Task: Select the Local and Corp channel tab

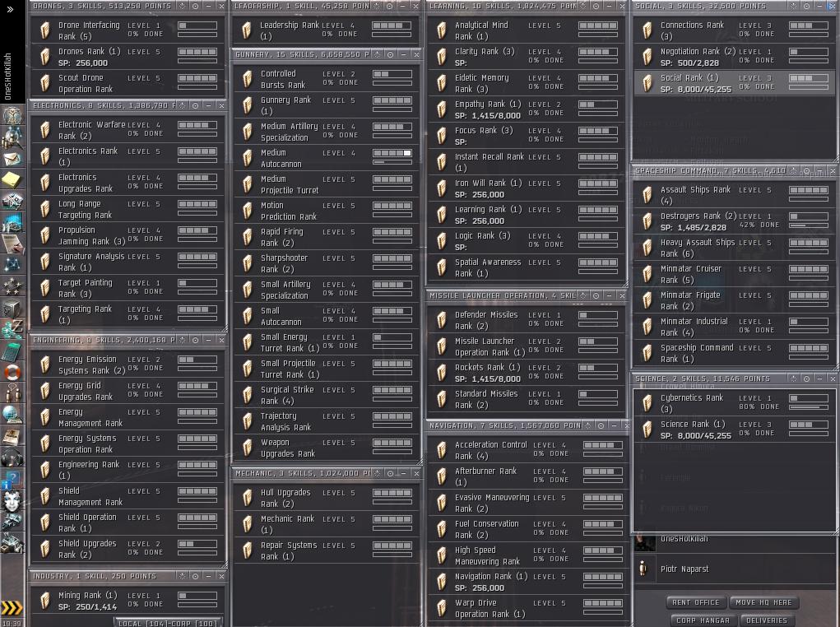Action: [x=168, y=623]
